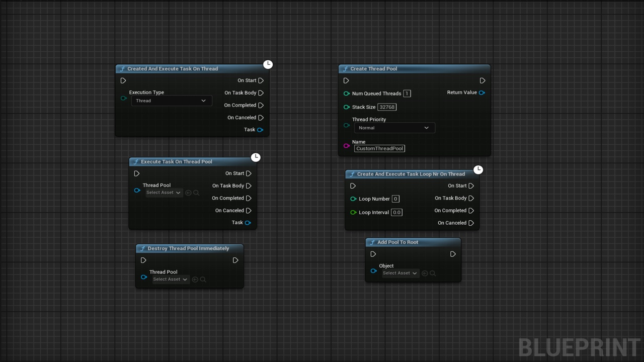Click Execution Type input pin
The height and width of the screenshot is (362, 644).
pyautogui.click(x=124, y=98)
